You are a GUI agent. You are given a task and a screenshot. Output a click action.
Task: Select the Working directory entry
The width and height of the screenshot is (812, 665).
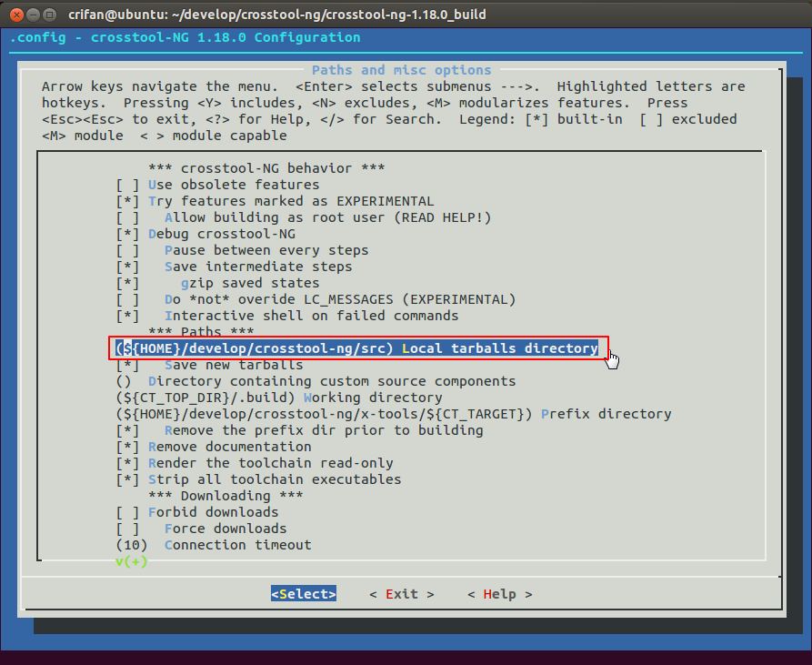coord(279,398)
